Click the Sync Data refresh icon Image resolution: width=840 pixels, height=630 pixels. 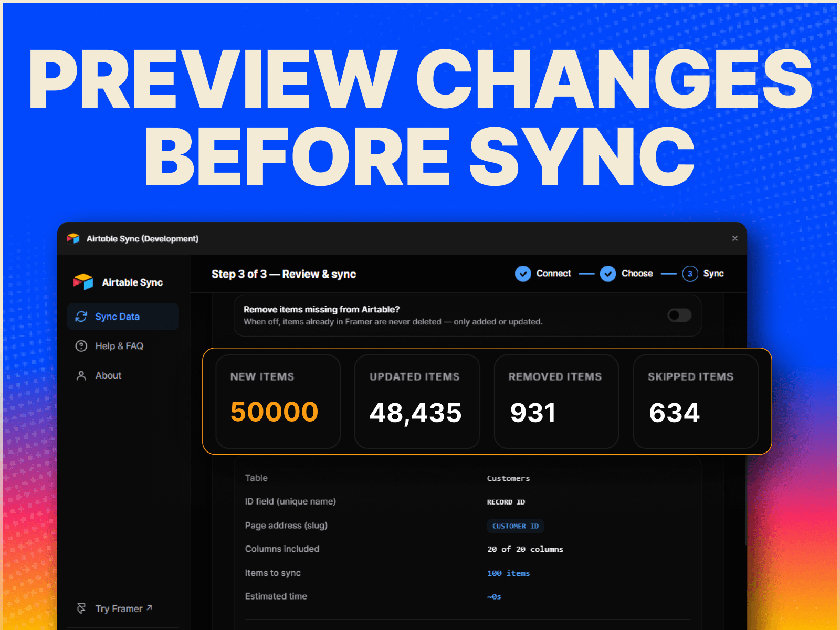(x=81, y=317)
